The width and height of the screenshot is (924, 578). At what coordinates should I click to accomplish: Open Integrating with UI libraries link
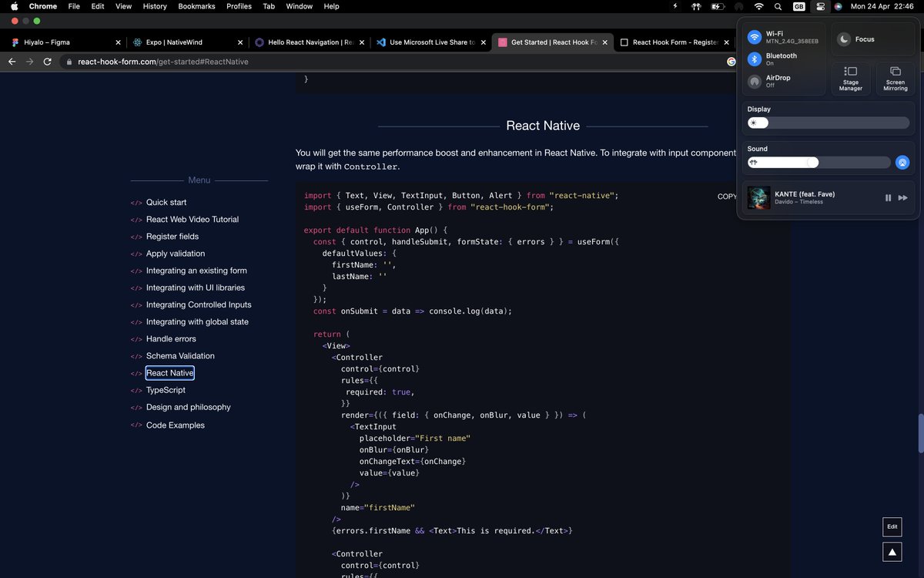coord(196,287)
